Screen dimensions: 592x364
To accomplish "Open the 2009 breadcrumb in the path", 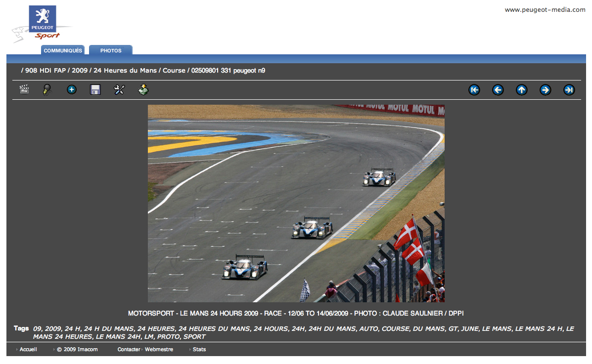I will [80, 71].
